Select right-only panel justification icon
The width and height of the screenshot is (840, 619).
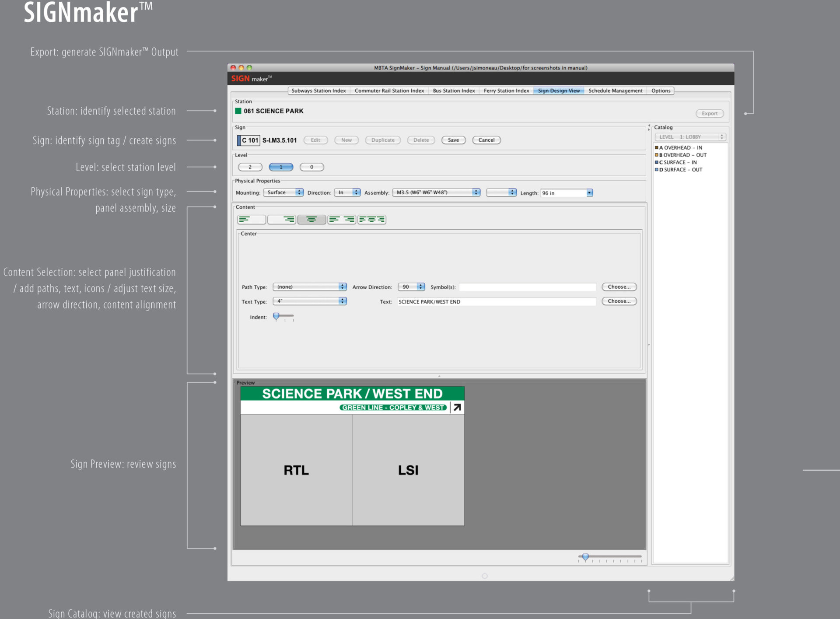coord(282,220)
